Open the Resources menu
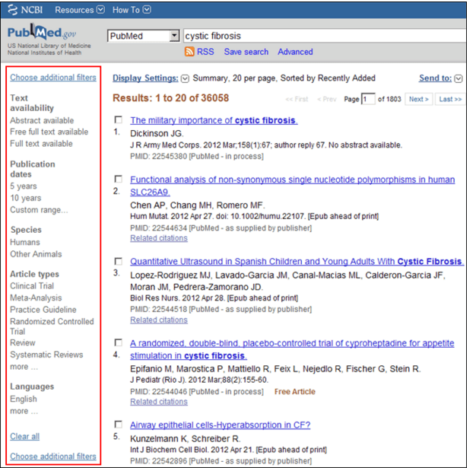 [79, 10]
